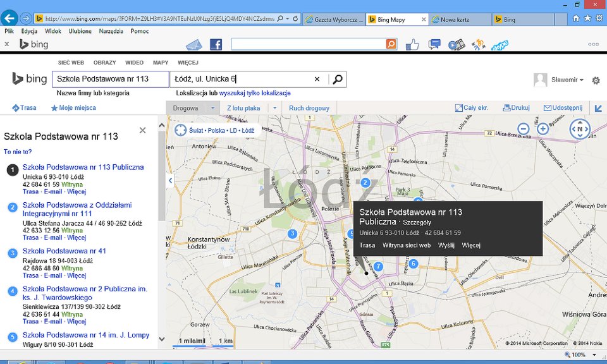Open Moje miejsca
Viewport: 607px width, 364px height.
click(73, 108)
